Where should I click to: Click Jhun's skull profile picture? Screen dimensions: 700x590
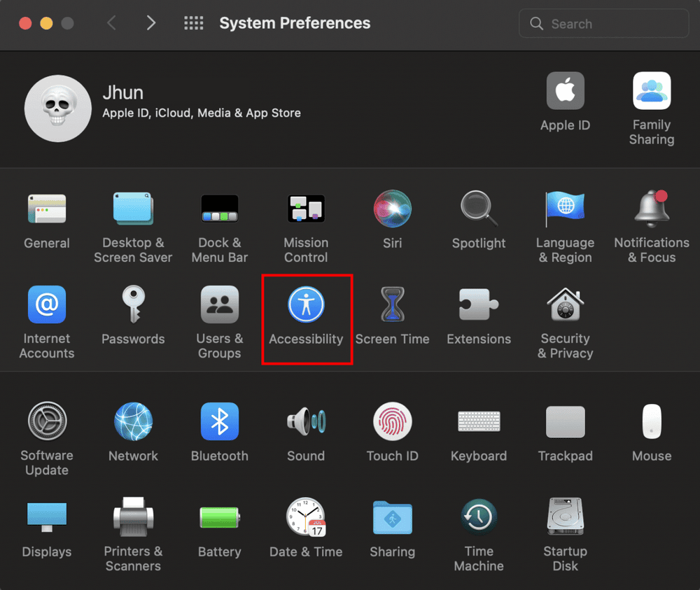click(58, 108)
